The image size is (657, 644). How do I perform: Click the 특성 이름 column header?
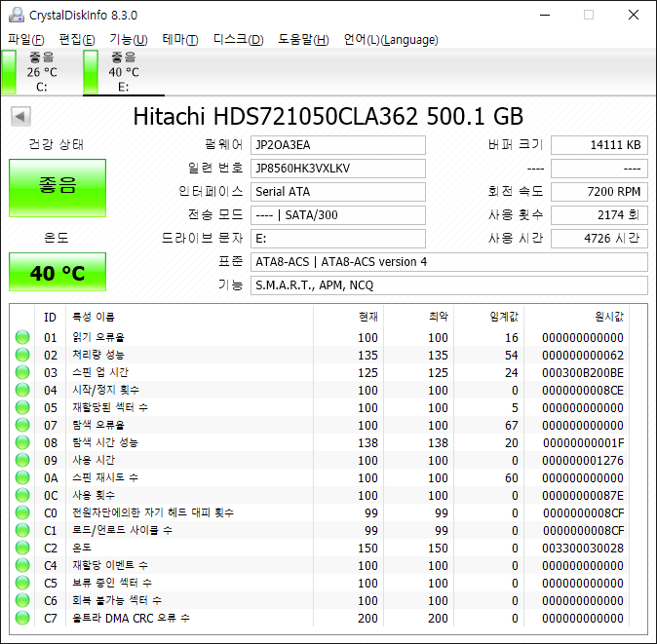94,317
